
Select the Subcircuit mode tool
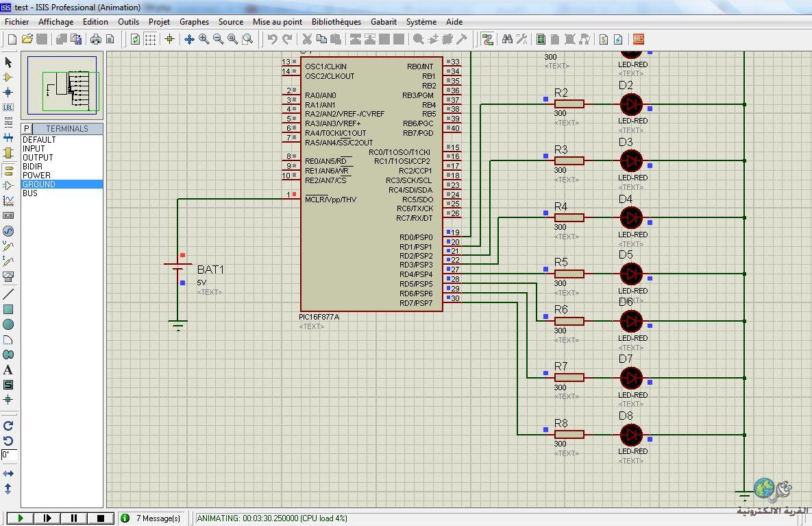[x=8, y=153]
